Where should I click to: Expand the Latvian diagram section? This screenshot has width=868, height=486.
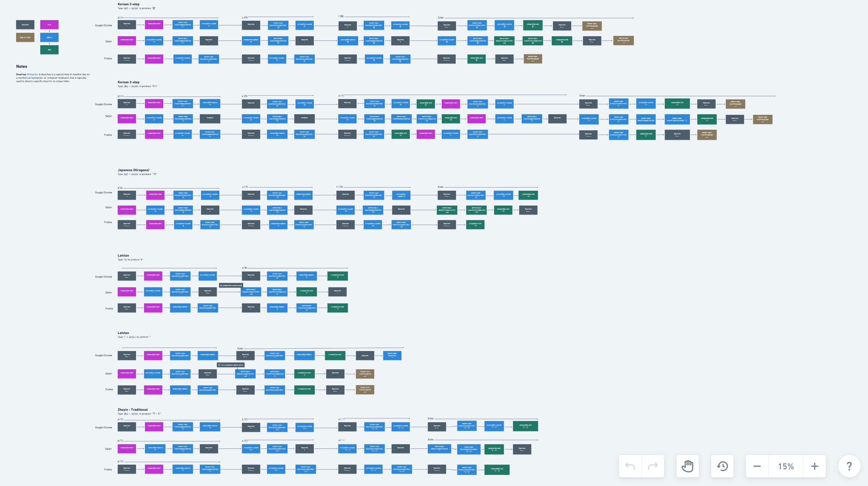pos(123,255)
